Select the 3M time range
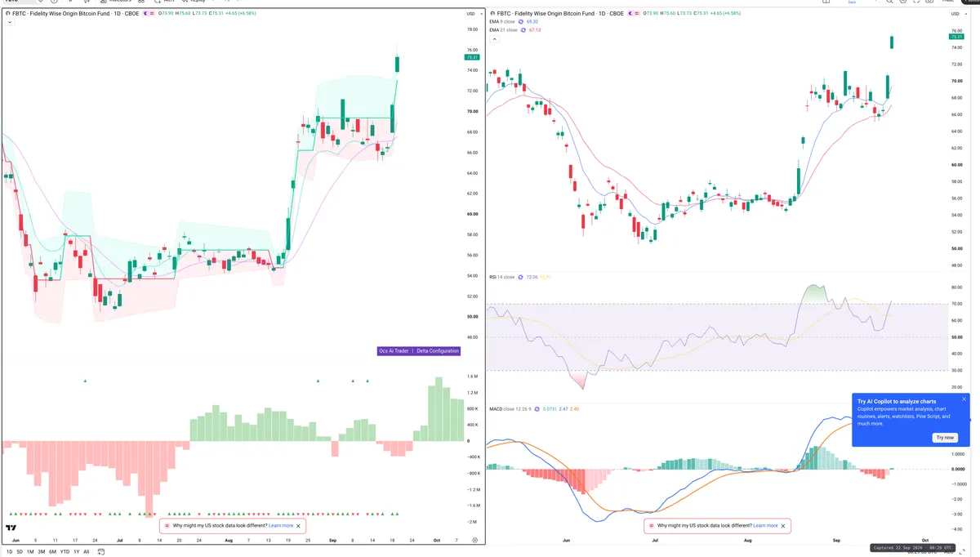The image size is (980, 557). click(x=41, y=552)
